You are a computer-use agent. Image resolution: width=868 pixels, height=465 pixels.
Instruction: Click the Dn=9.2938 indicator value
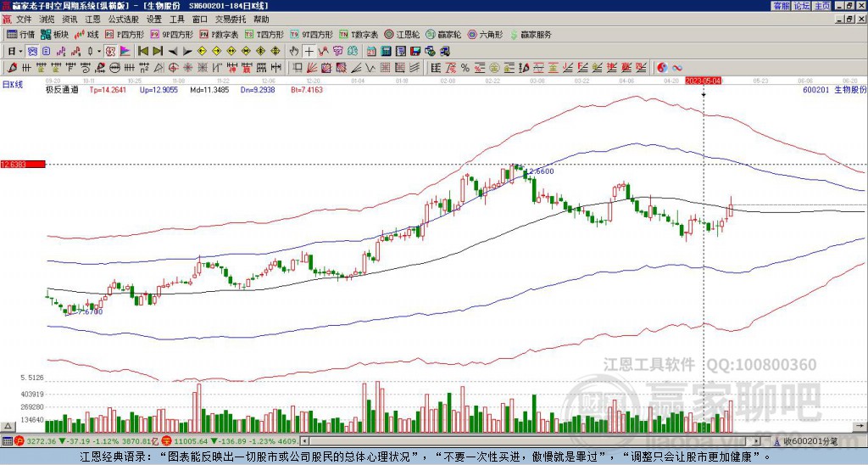point(258,90)
